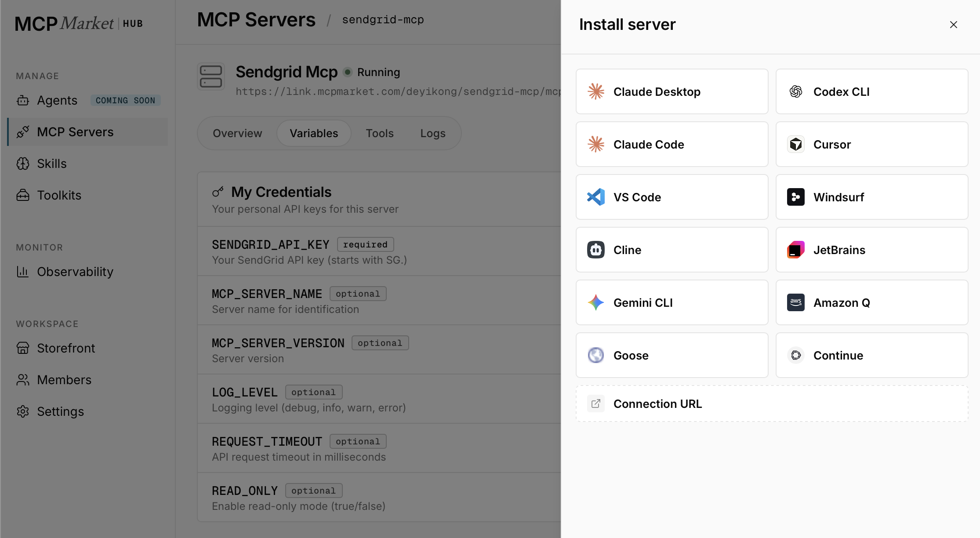Choose the Cursor install option
Image resolution: width=980 pixels, height=538 pixels.
(x=872, y=144)
